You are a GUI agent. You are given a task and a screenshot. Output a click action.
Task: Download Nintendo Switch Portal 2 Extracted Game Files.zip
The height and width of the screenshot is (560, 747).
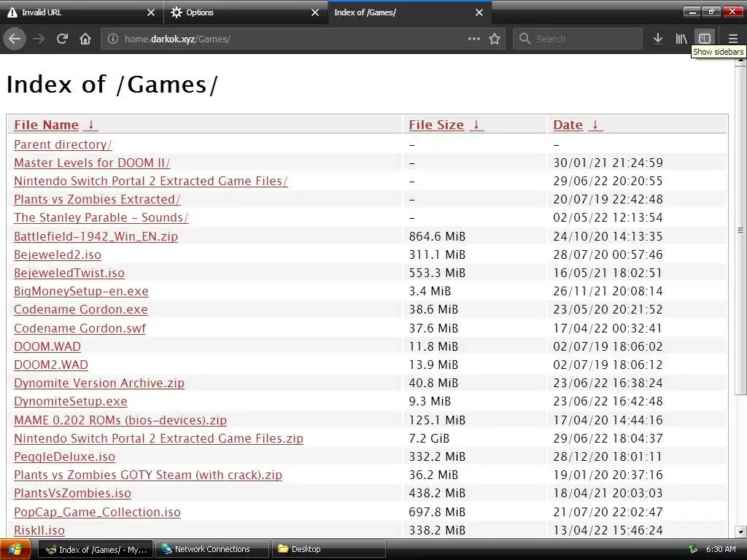pyautogui.click(x=158, y=438)
